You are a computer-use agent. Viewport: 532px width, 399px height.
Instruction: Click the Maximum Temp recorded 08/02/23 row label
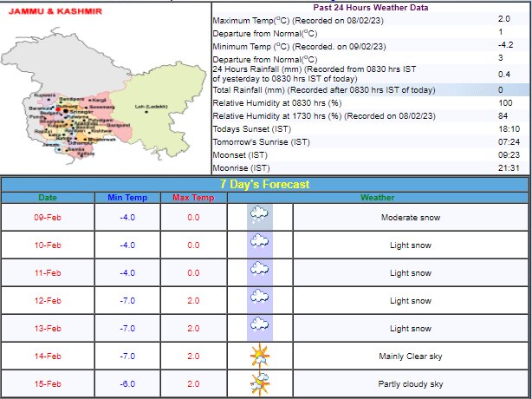(x=298, y=20)
